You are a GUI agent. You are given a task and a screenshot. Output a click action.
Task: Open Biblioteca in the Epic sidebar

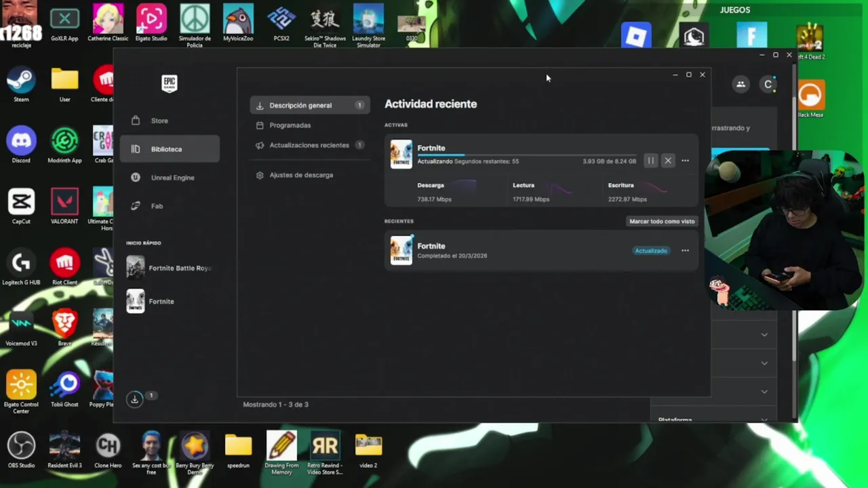[x=170, y=149]
